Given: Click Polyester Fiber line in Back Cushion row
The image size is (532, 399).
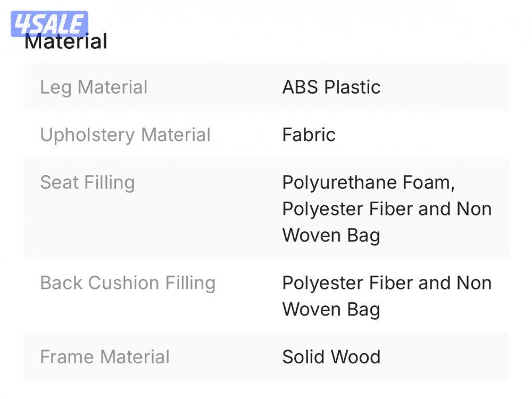Looking at the screenshot, I should 387,282.
